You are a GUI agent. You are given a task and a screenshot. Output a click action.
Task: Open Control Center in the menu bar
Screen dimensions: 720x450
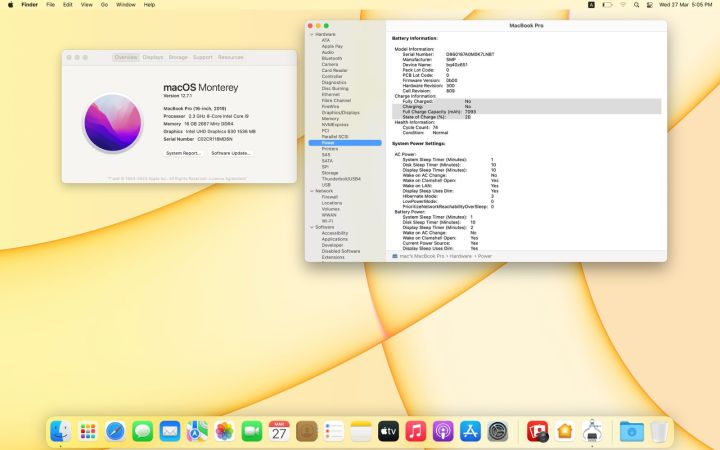click(649, 5)
